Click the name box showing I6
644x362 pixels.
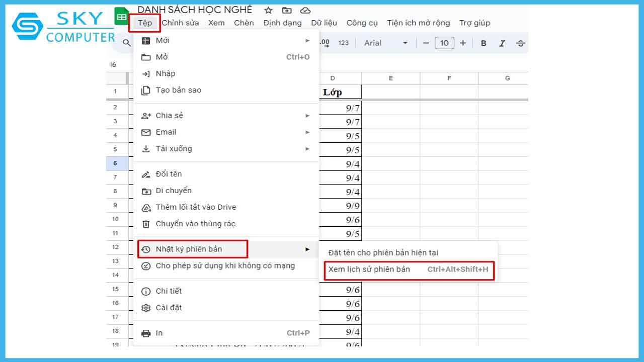click(x=114, y=64)
